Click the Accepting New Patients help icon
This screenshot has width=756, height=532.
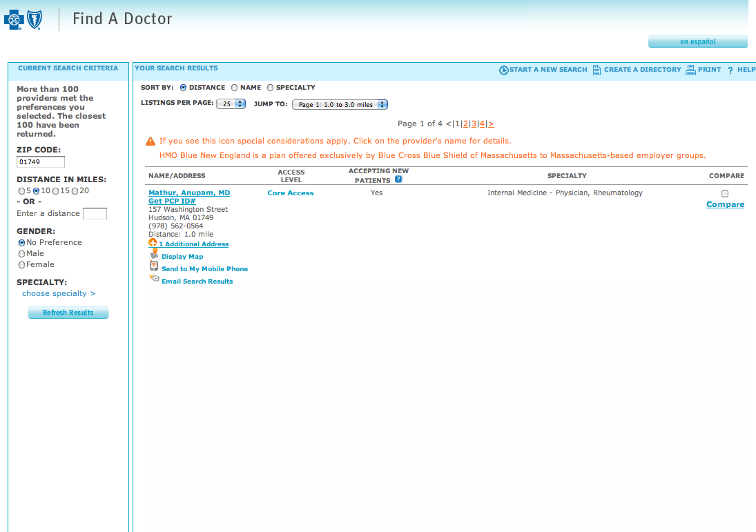398,180
